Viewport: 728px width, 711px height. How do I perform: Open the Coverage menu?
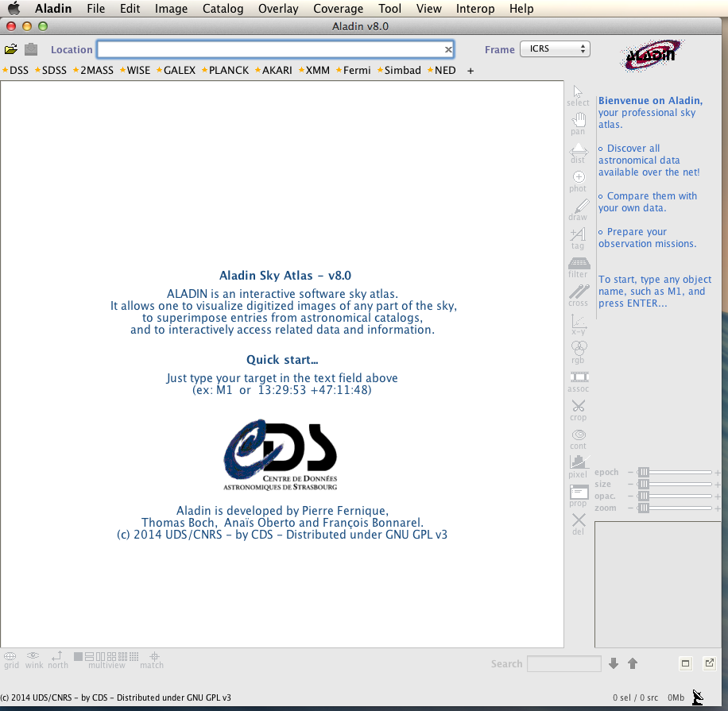[x=338, y=9]
